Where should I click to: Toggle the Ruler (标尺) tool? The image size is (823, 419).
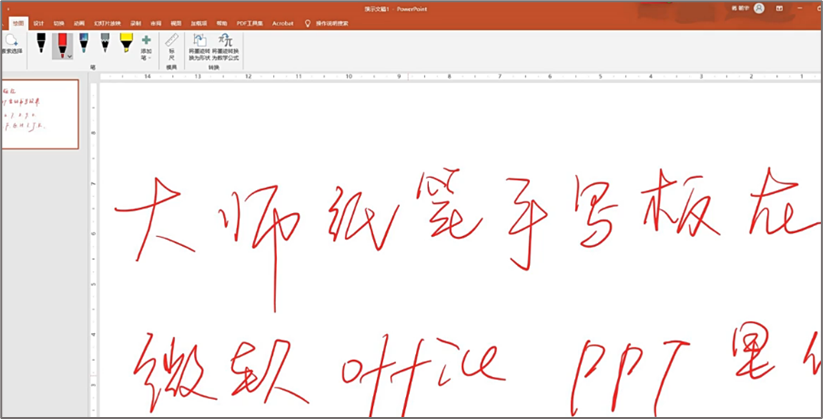click(172, 47)
